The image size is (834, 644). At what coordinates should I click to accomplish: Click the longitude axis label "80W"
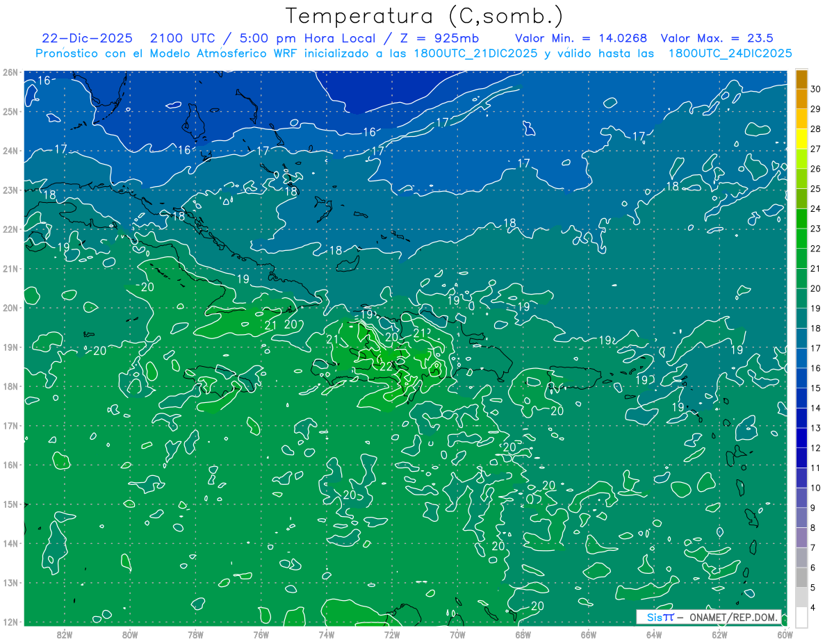click(x=130, y=634)
